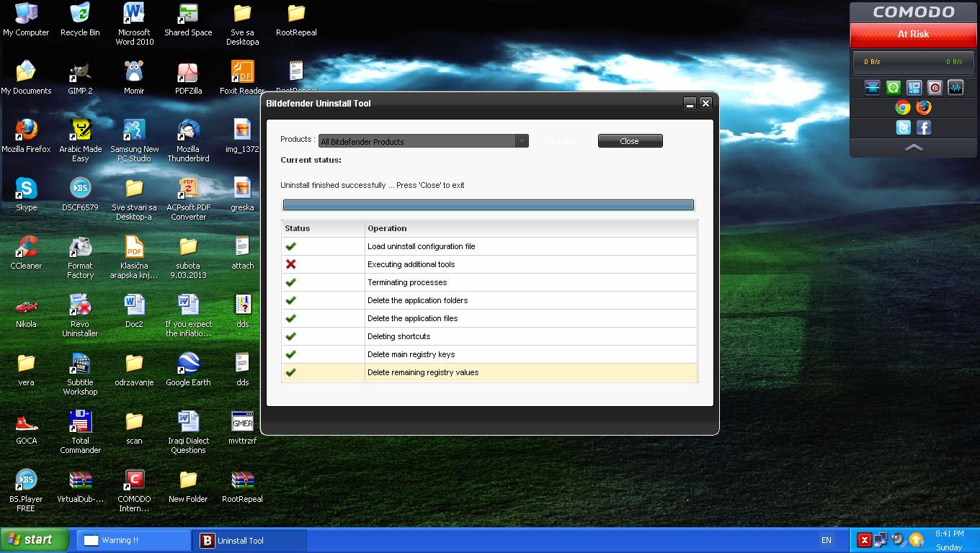
Task: Click the Facebook icon in Comodo widget
Action: (x=924, y=127)
